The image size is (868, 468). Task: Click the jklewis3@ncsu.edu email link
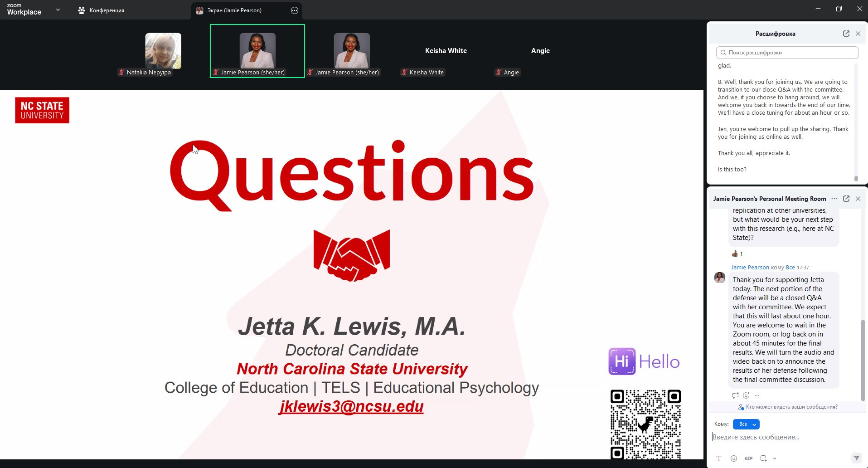pos(351,406)
